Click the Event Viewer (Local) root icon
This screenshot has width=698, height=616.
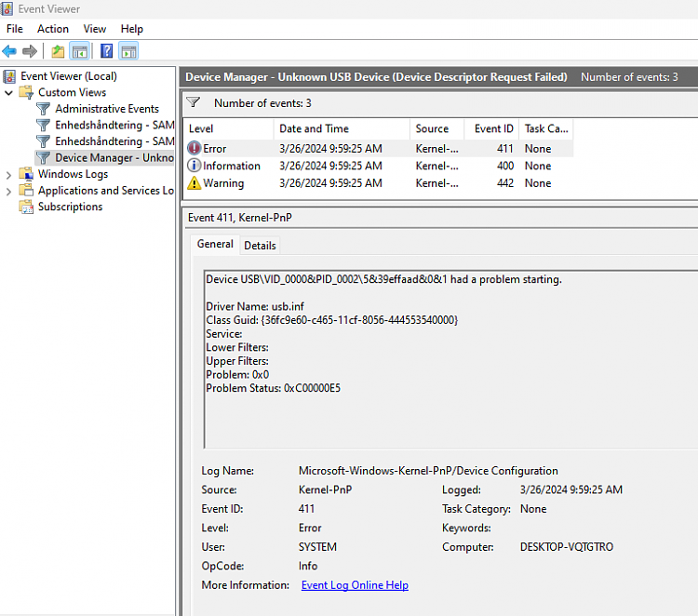10,76
